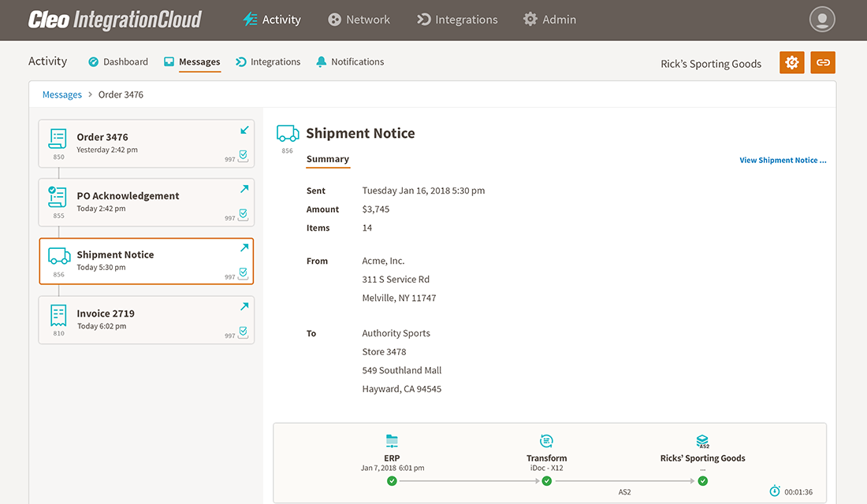The width and height of the screenshot is (867, 504).
Task: Click the Order 3476 document icon
Action: coord(58,139)
